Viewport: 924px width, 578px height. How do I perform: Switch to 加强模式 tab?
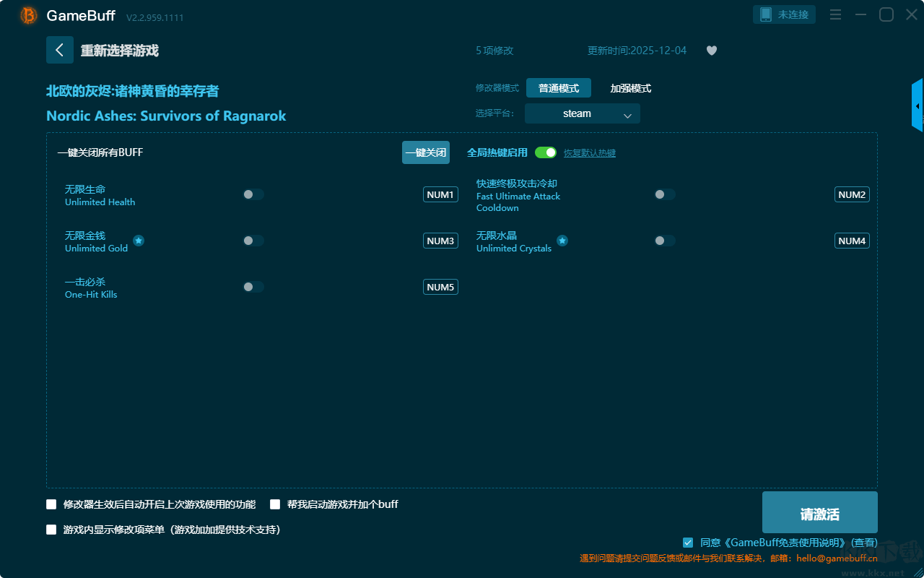coord(630,88)
